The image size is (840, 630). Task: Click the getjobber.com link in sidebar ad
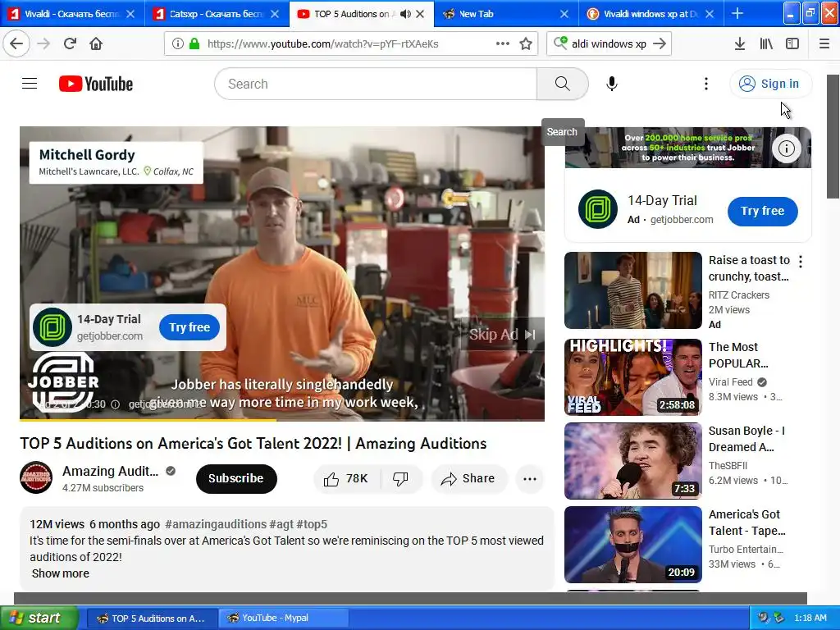tap(682, 220)
